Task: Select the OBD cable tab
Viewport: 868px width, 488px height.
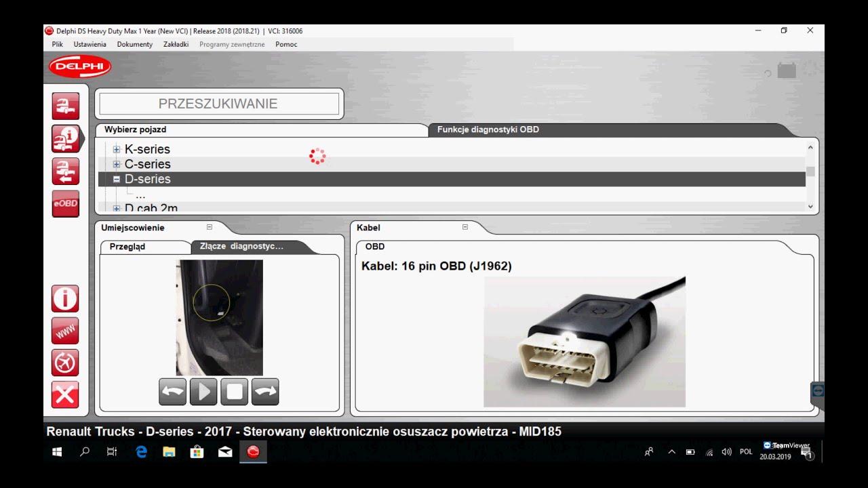Action: click(375, 247)
